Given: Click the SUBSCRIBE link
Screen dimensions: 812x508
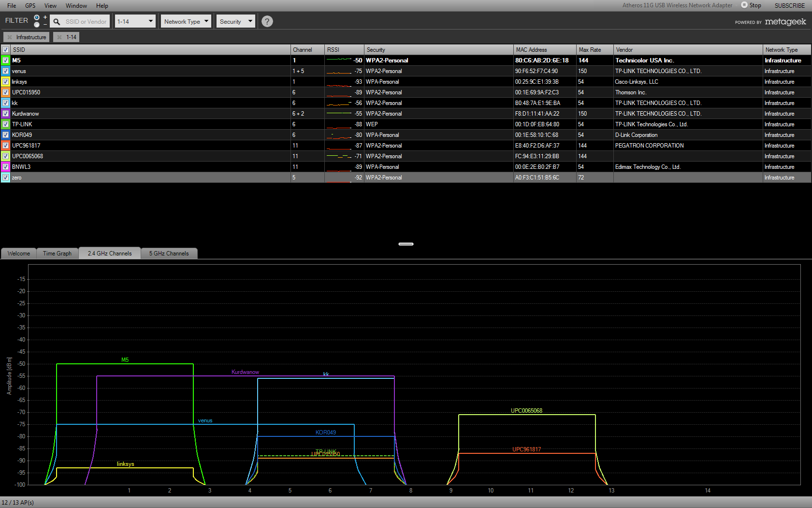Looking at the screenshot, I should [790, 6].
